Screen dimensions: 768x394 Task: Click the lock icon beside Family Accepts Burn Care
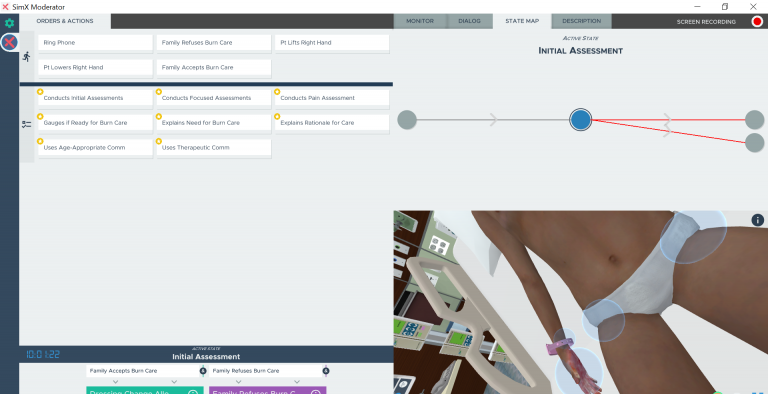click(x=203, y=371)
